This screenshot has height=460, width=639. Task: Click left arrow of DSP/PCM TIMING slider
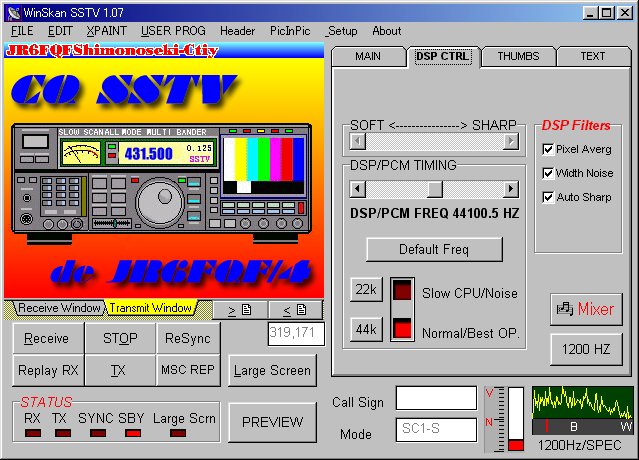(x=357, y=189)
